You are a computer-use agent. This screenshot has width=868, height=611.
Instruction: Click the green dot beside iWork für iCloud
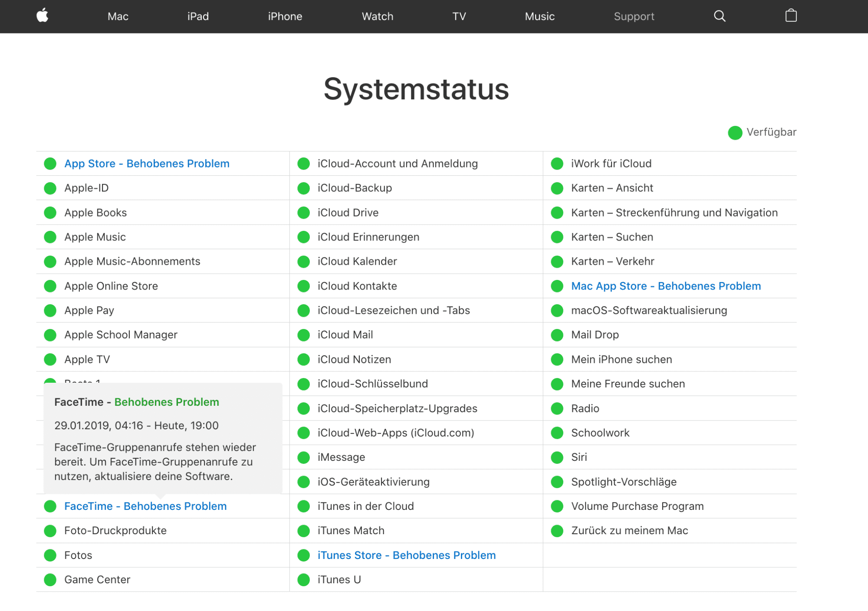[x=557, y=164]
